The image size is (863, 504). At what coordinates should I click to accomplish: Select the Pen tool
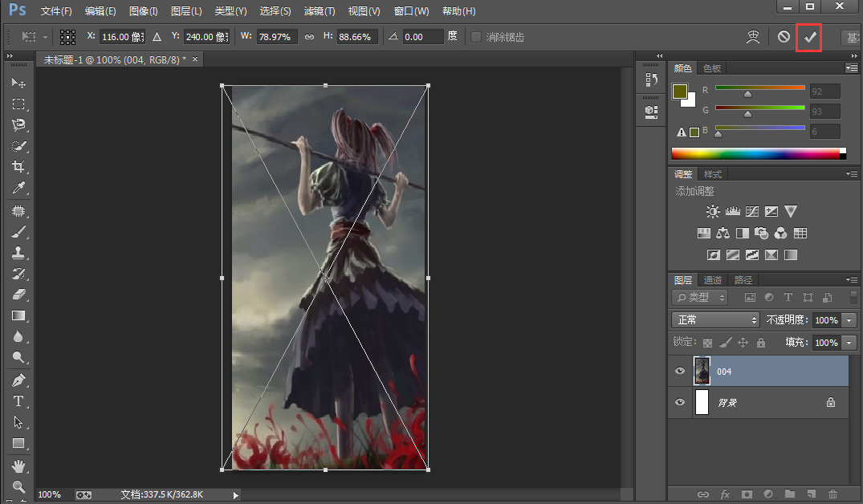point(18,380)
